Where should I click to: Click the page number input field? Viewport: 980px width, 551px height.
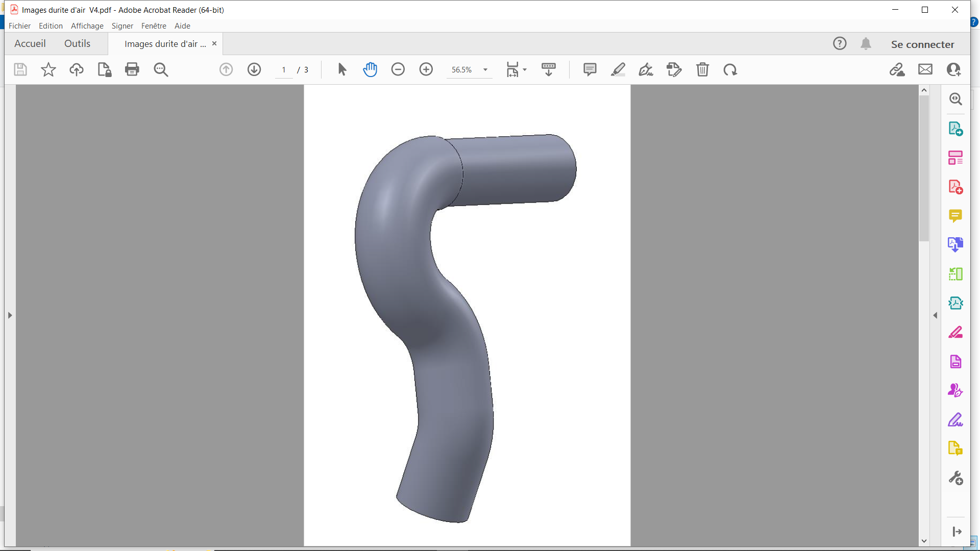284,70
